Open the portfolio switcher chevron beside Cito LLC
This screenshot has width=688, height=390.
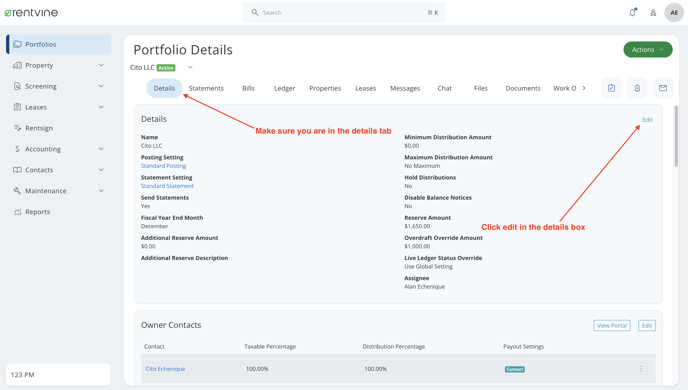[190, 68]
